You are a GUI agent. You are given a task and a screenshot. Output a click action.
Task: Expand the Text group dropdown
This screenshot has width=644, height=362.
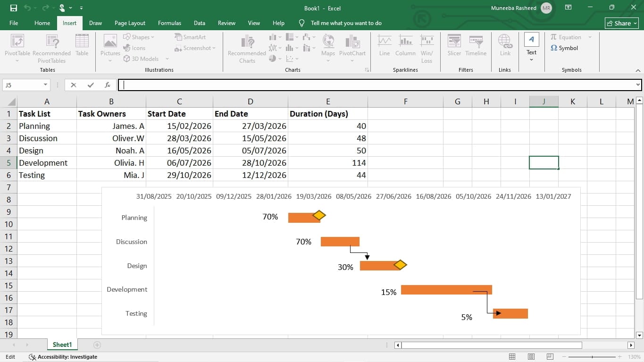[x=532, y=59]
